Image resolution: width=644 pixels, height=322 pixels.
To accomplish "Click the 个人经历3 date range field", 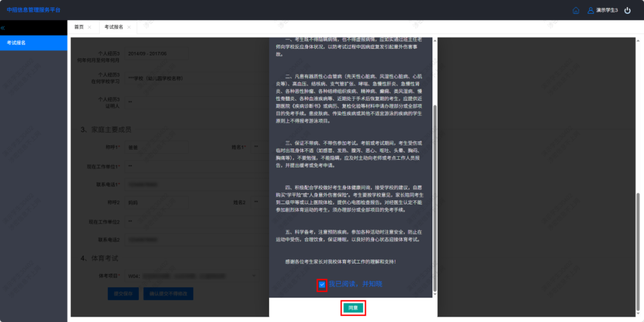I will point(179,54).
